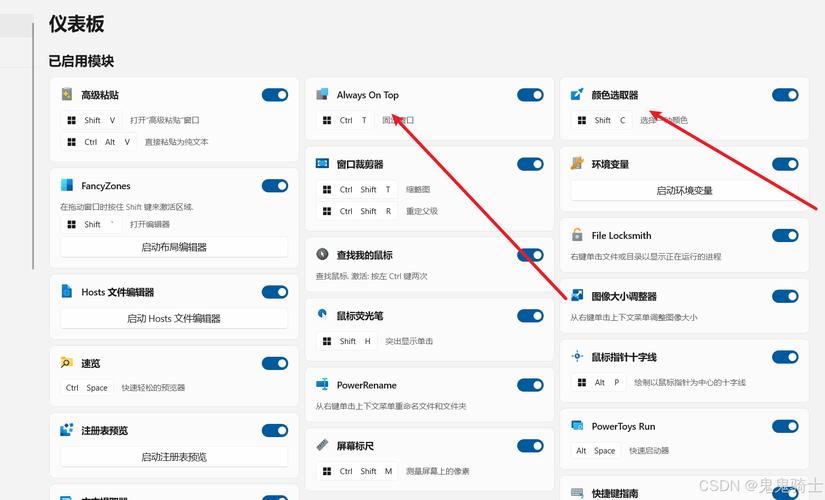The width and height of the screenshot is (825, 500).
Task: Click 绘制以鼠标指针为中心的十字线 label
Action: 690,382
